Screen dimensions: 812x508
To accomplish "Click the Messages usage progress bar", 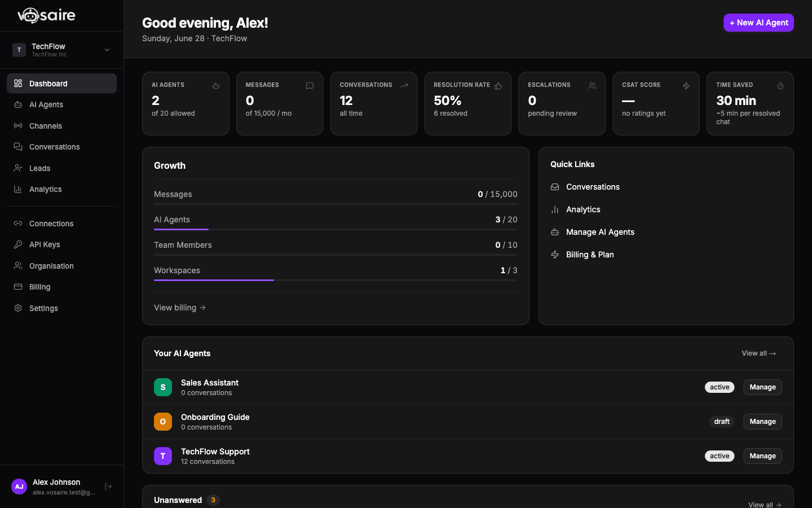I will pos(336,204).
